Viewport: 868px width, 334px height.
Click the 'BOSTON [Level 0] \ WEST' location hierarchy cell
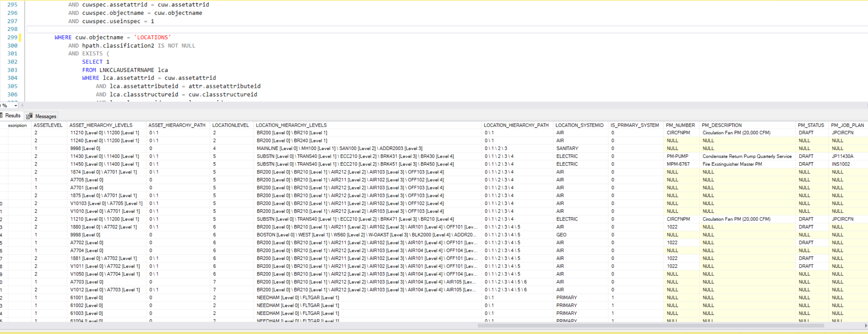click(367, 235)
